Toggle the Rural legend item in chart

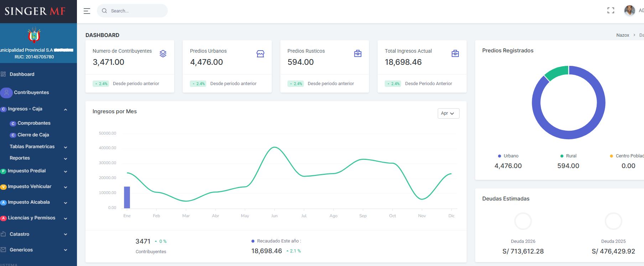point(568,156)
